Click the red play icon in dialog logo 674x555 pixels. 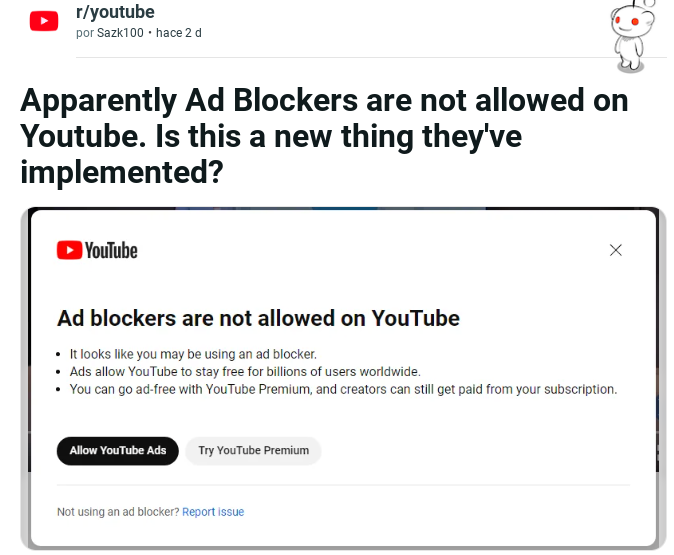pos(69,250)
